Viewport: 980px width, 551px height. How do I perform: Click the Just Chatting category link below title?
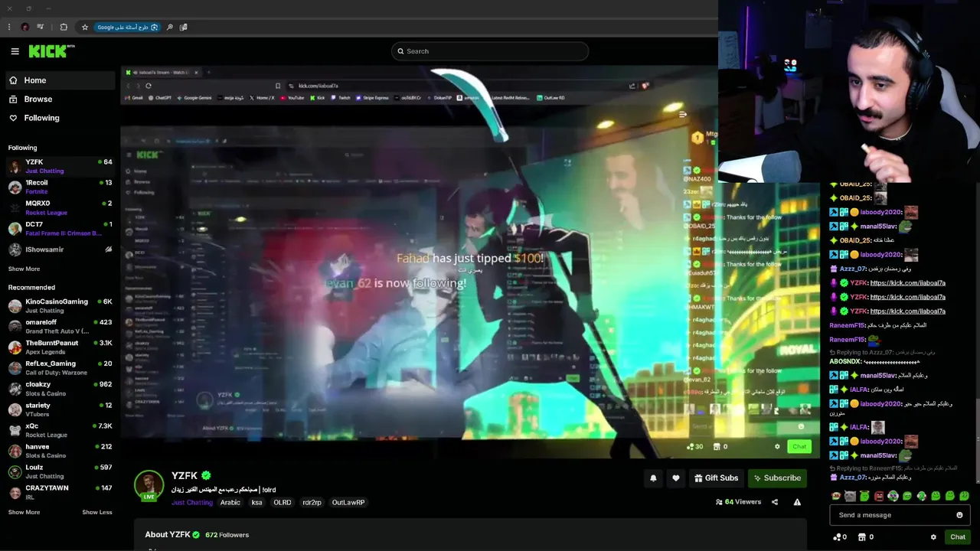pos(192,503)
